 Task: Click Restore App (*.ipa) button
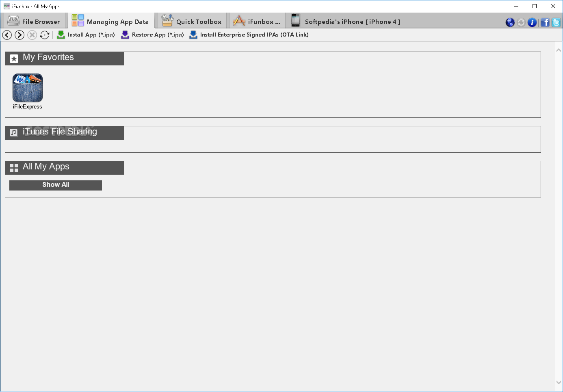pyautogui.click(x=152, y=35)
